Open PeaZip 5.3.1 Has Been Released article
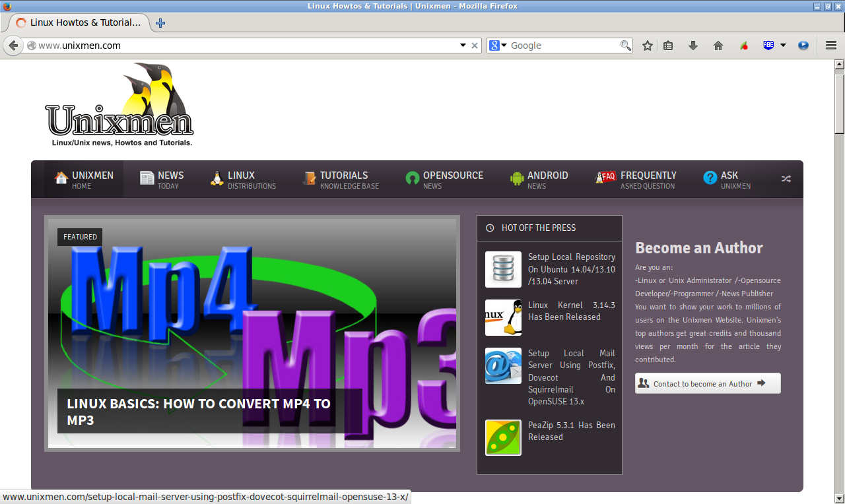The height and width of the screenshot is (504, 845). tap(572, 431)
